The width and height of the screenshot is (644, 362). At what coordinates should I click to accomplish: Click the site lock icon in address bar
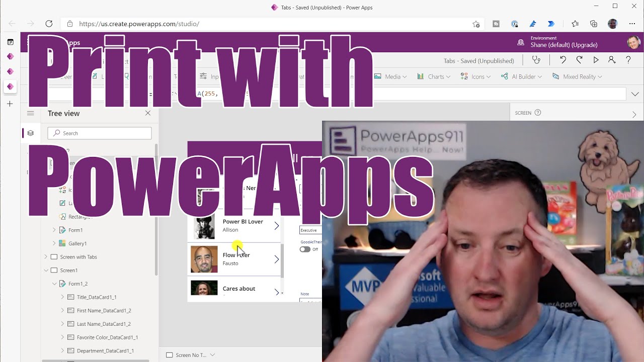pyautogui.click(x=69, y=24)
